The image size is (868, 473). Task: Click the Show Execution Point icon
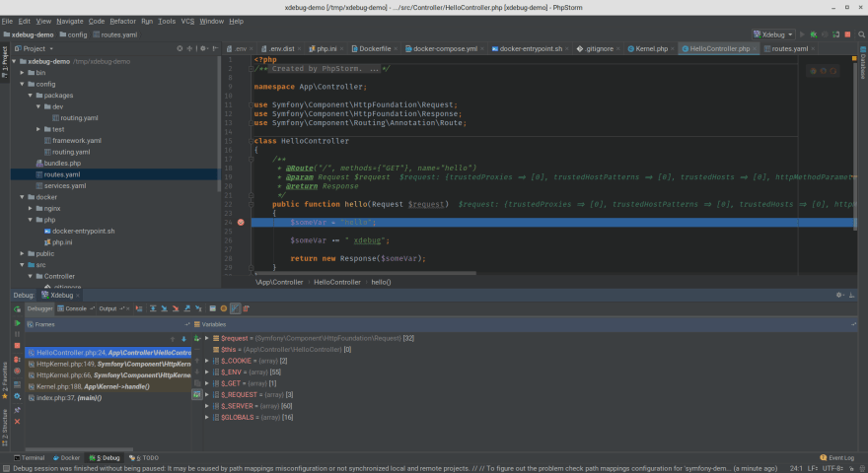[x=139, y=308]
